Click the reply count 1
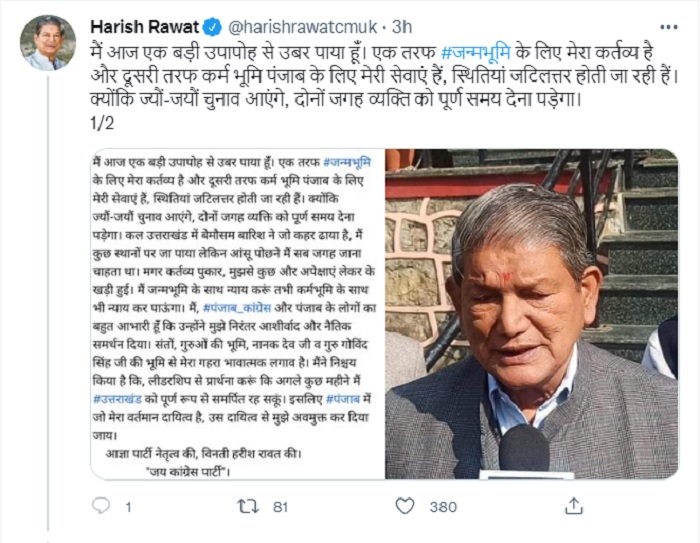The width and height of the screenshot is (700, 543). (x=130, y=506)
